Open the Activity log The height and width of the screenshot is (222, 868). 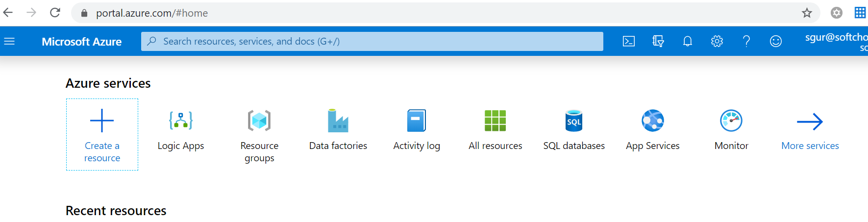click(x=417, y=121)
